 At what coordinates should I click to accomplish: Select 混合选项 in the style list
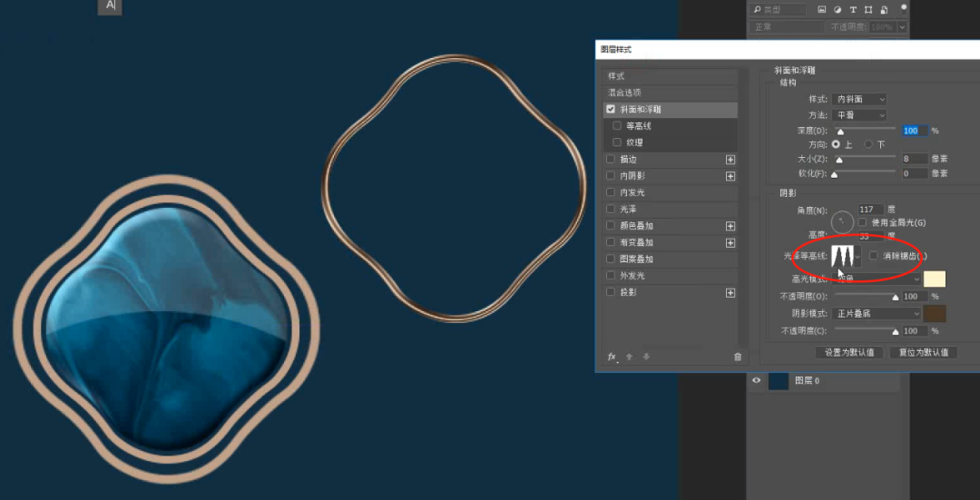[624, 93]
